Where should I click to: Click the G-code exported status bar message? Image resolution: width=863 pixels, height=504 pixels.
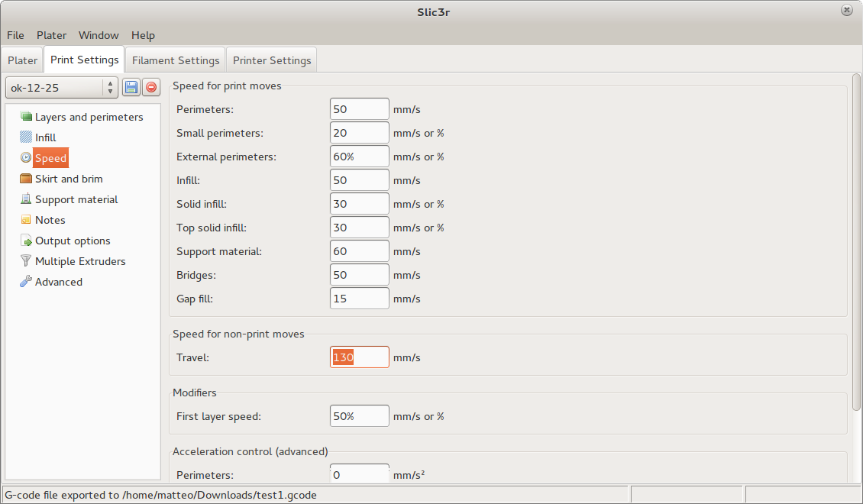point(160,495)
